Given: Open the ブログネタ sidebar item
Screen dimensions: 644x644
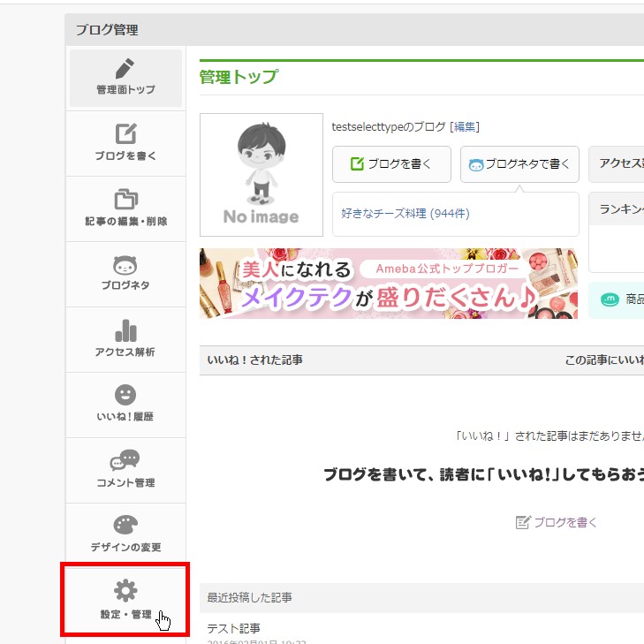Looking at the screenshot, I should tap(125, 274).
